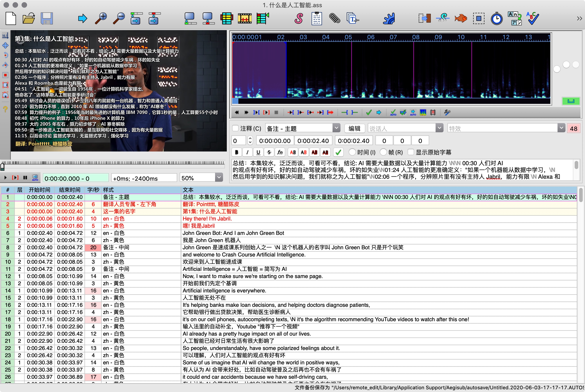The image size is (585, 392).
Task: Enable 显示原始字幕 checkbox
Action: tap(411, 152)
